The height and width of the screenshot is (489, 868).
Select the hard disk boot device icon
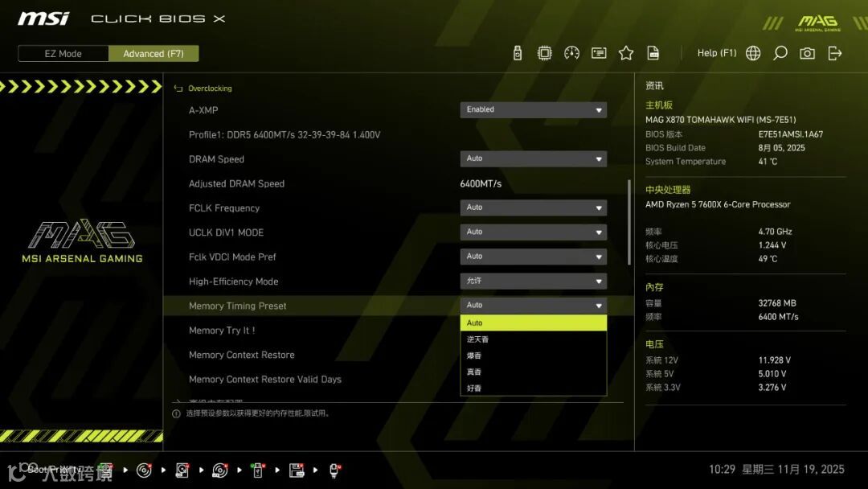[182, 471]
